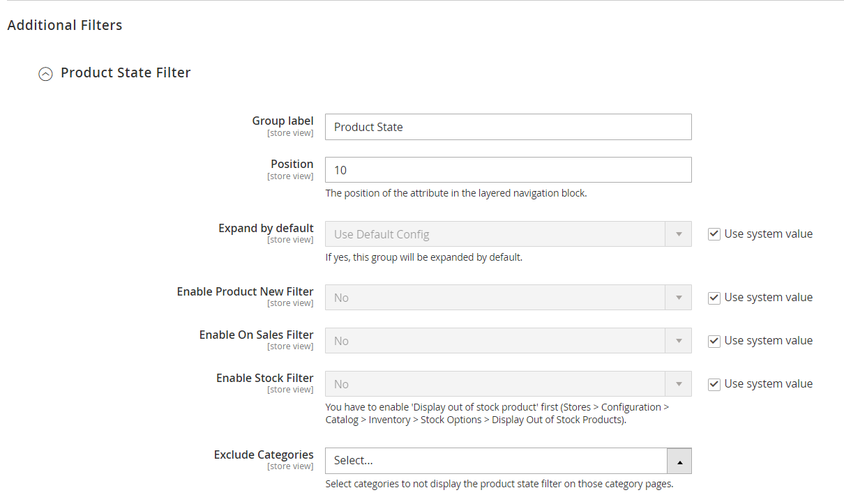Click into the Position input field
This screenshot has width=844, height=504.
point(508,170)
